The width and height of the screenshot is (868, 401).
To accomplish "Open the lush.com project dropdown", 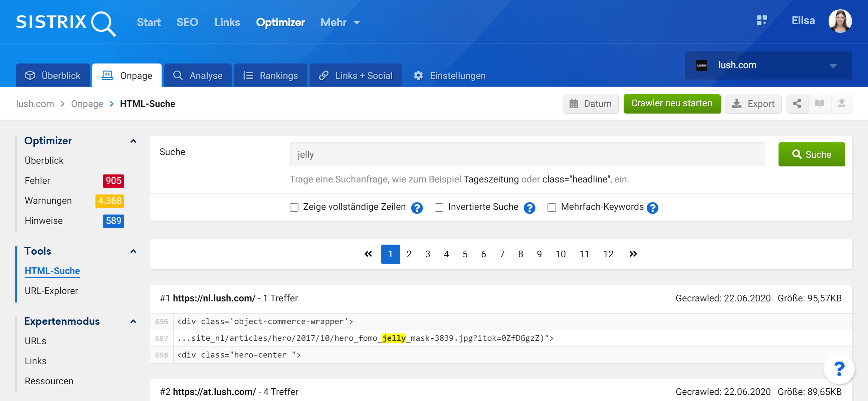I will click(x=768, y=65).
